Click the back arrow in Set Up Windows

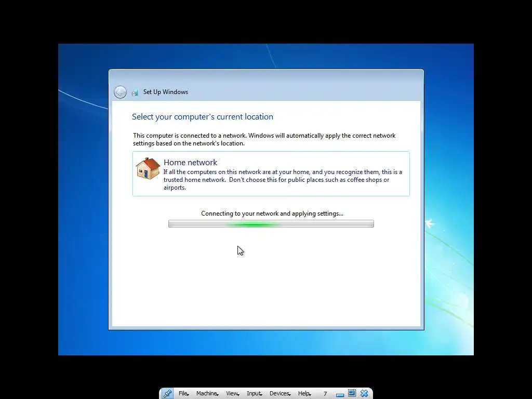click(120, 92)
